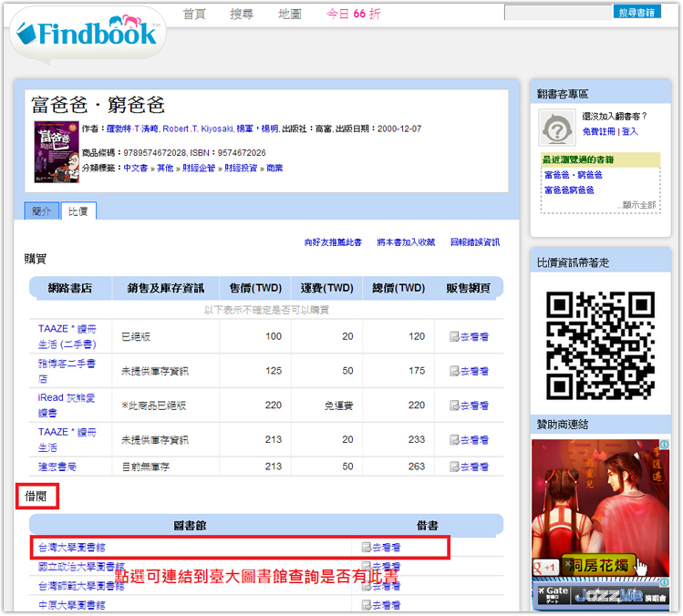The image size is (683, 616).
Task: Open category link 中文書
Action: click(x=136, y=168)
